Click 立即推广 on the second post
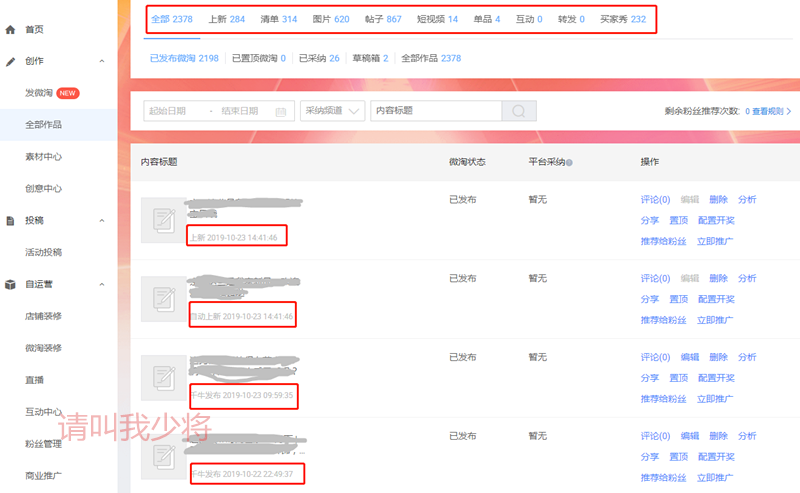Viewport: 800px width, 493px height. click(x=716, y=320)
